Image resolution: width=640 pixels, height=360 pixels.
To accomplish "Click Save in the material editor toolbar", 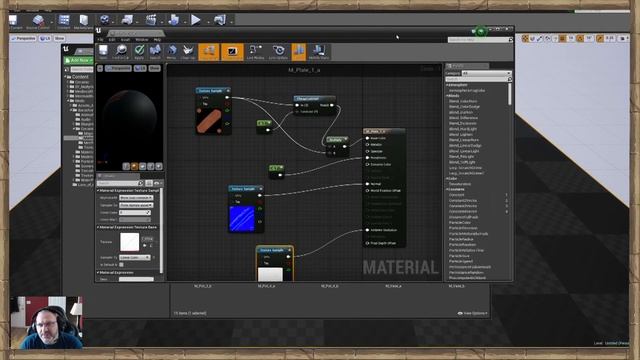I will 103,52.
